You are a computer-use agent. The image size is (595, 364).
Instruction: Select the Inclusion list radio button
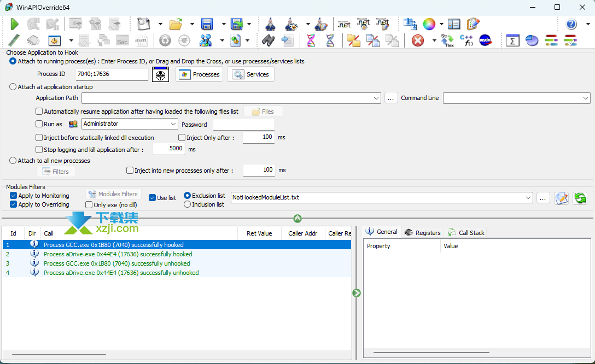[187, 204]
